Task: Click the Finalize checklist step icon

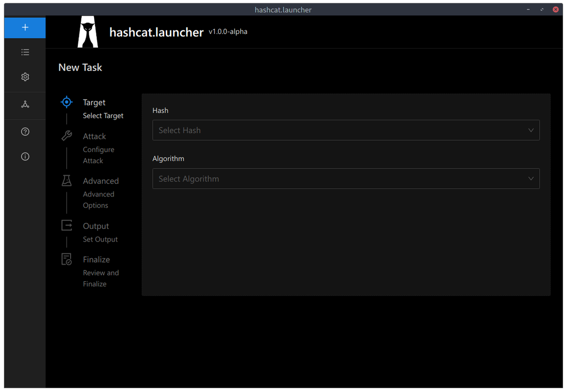Action: pos(67,259)
